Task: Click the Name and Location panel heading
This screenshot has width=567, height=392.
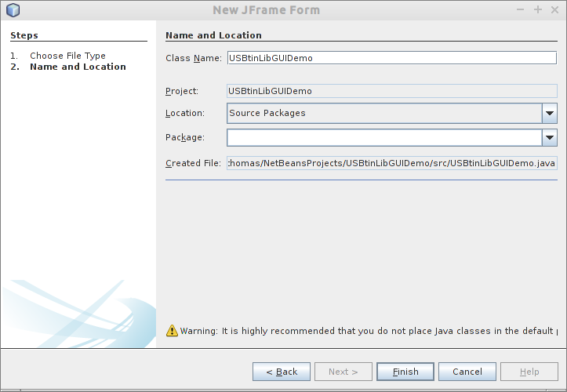Action: 214,35
